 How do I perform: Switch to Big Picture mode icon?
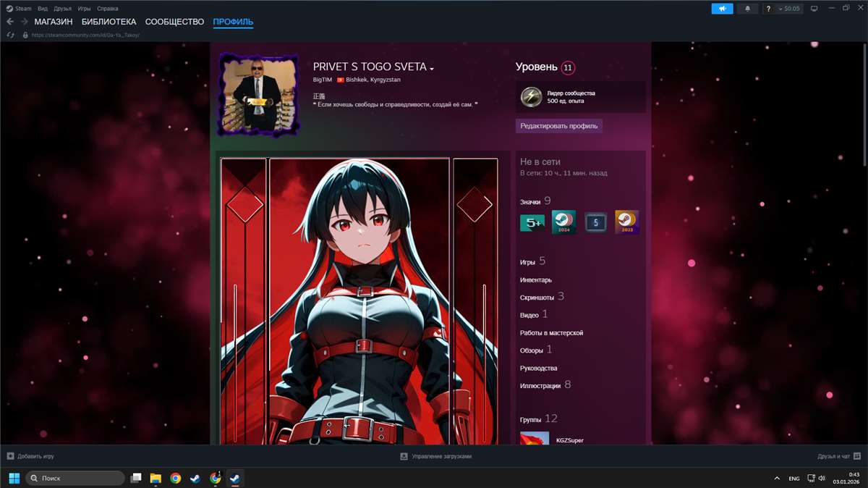(x=814, y=9)
